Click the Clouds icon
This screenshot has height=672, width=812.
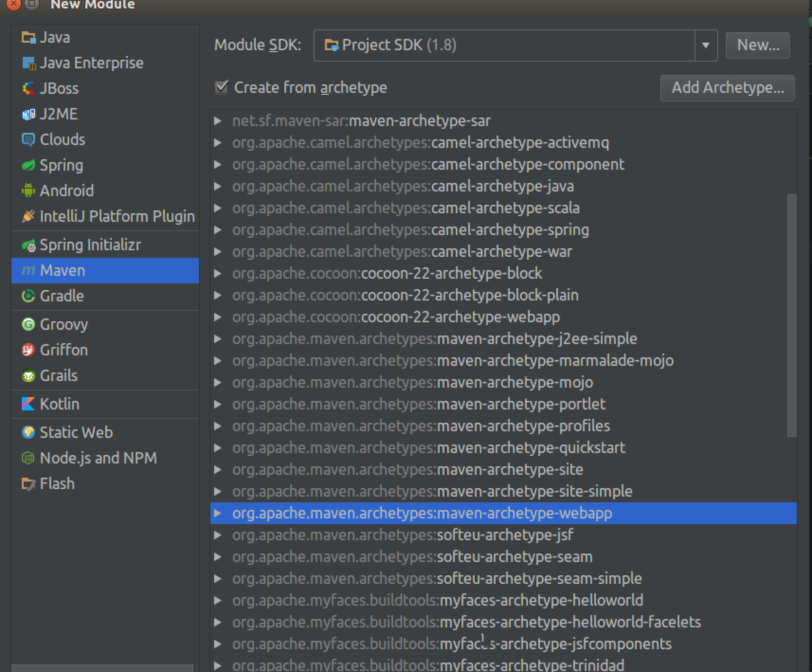point(28,140)
